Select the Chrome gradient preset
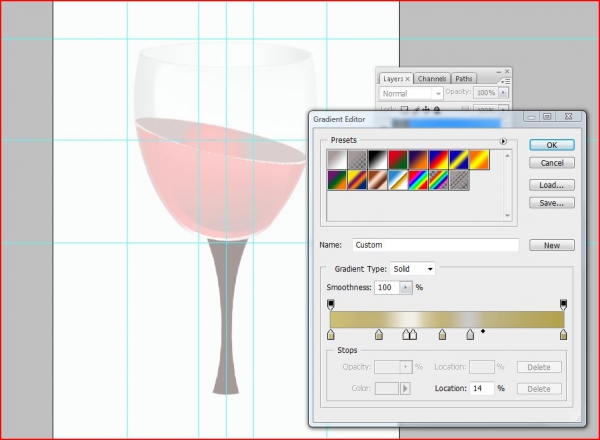 point(398,180)
